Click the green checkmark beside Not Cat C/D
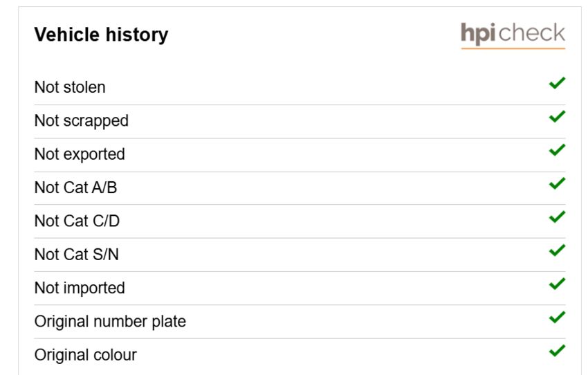The height and width of the screenshot is (375, 588). (x=558, y=217)
